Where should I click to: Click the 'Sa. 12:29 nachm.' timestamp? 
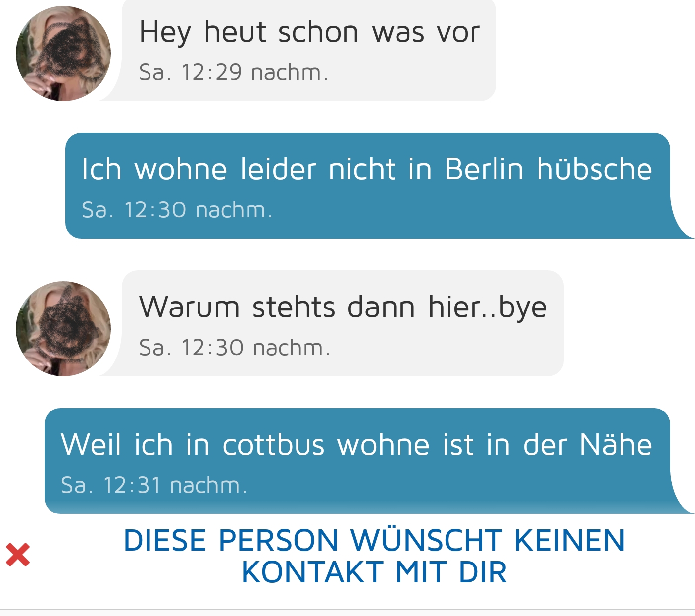click(234, 72)
